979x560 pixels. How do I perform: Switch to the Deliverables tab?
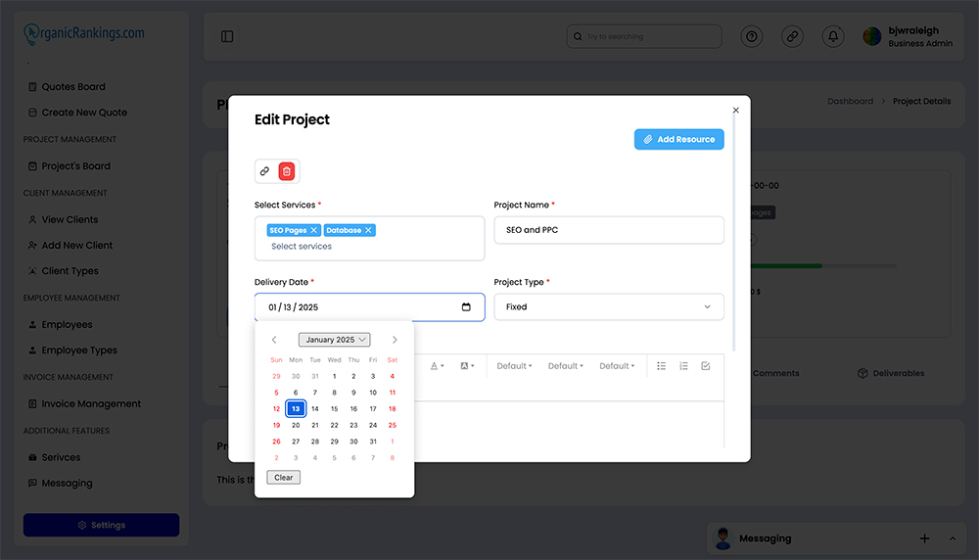(x=891, y=373)
